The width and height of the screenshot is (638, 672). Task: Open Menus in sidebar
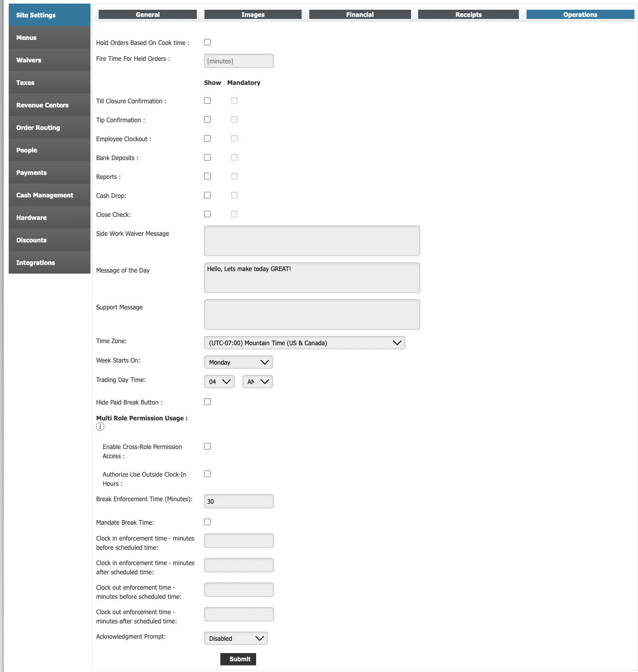point(50,37)
